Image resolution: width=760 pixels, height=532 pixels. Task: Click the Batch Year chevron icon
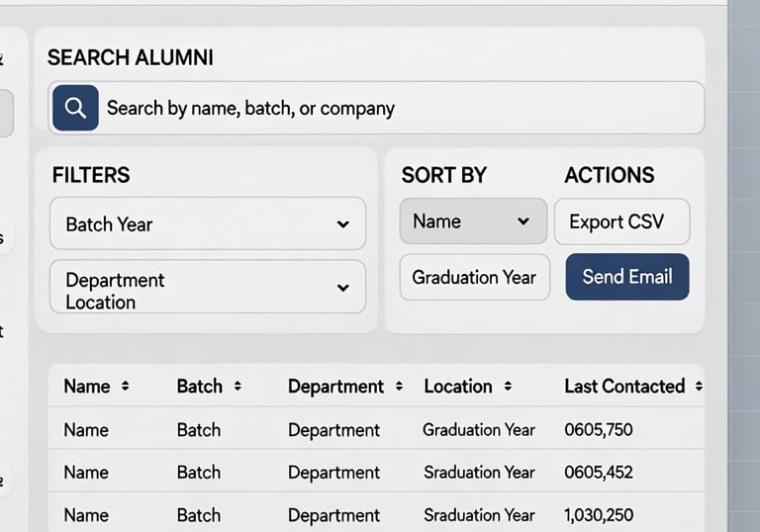pyautogui.click(x=342, y=224)
